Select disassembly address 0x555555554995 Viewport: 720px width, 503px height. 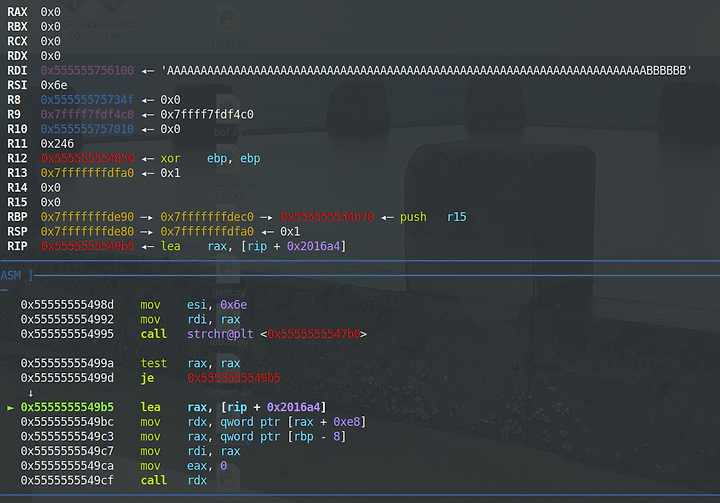click(x=67, y=334)
